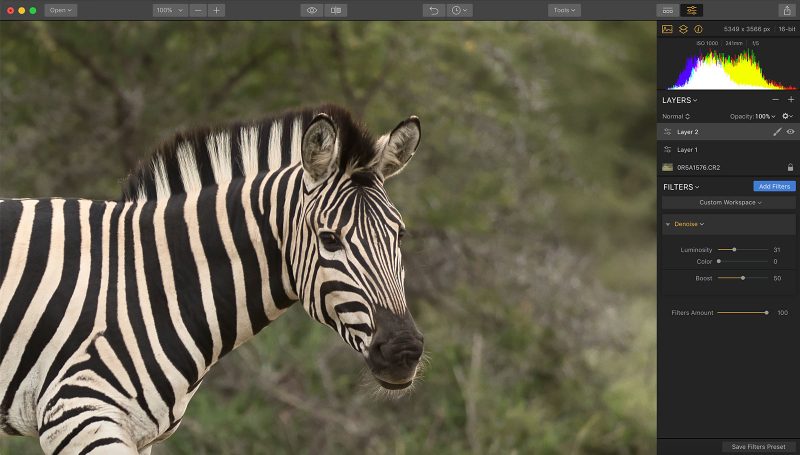
Task: Click the yellow minimize window button
Action: click(21, 10)
